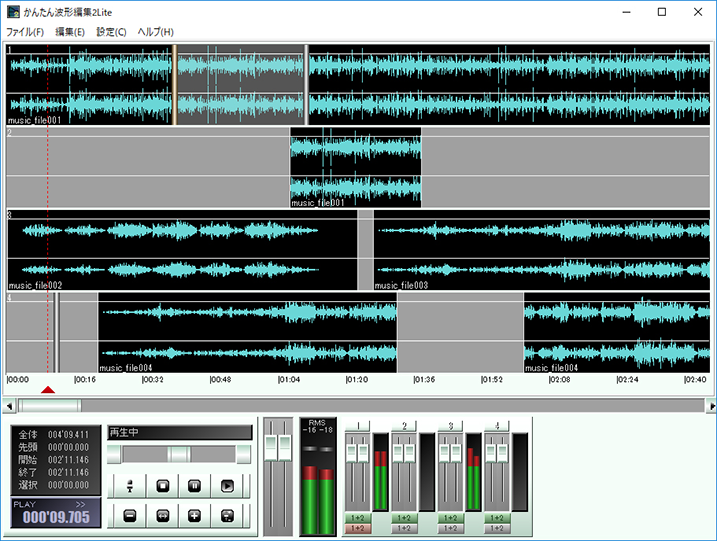Image resolution: width=717 pixels, height=541 pixels.
Task: Click the highlighted selection region in track 1
Action: 241,85
